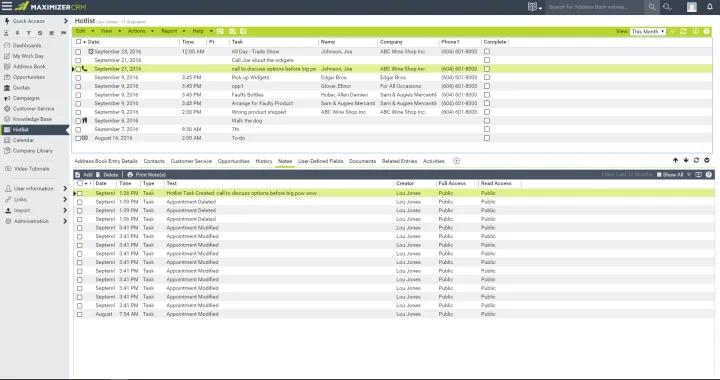Image resolution: width=720 pixels, height=380 pixels.
Task: Click the plus icon to add a tab
Action: [x=456, y=161]
